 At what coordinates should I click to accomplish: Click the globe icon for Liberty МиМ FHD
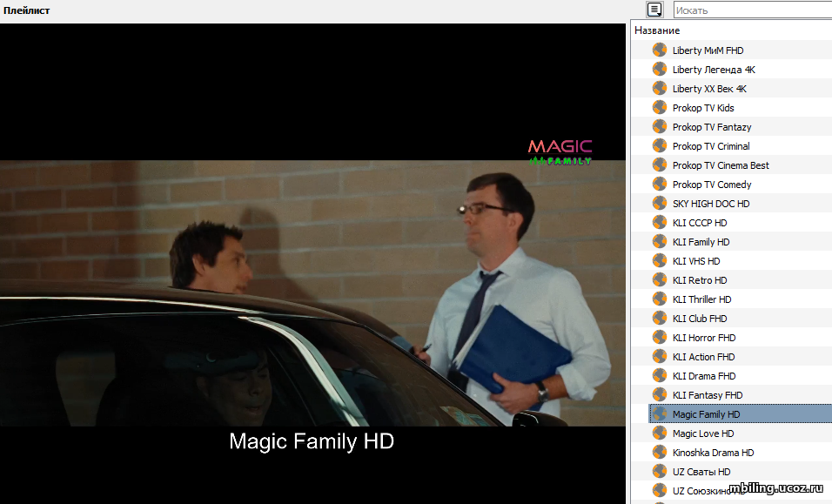[x=660, y=50]
